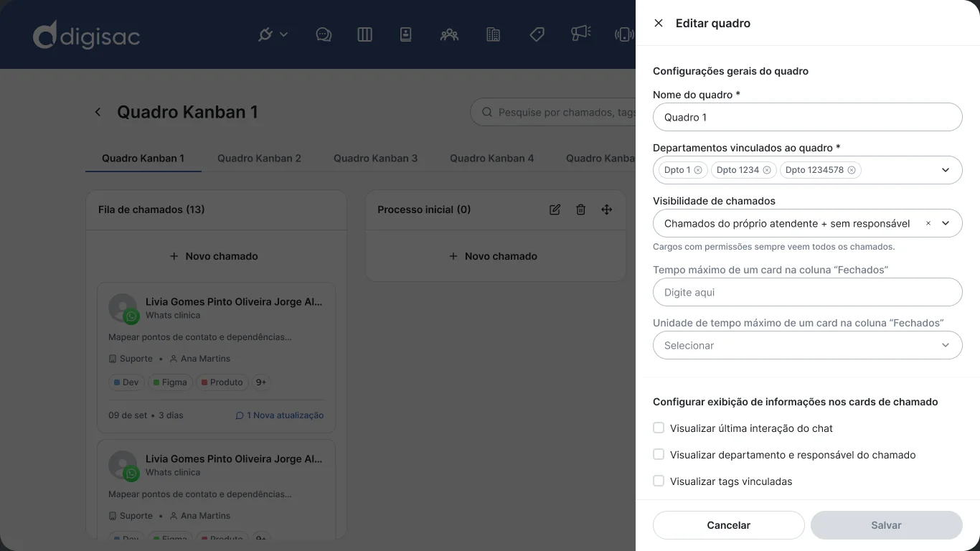Open the chat conversations icon
Image resolution: width=980 pixels, height=551 pixels.
tap(324, 34)
